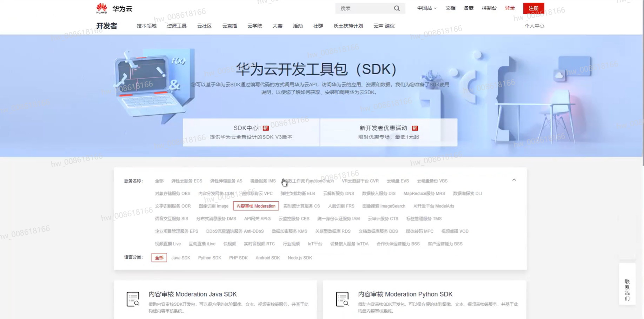Select the 内容审核 Moderation filter
The image size is (644, 319).
tap(256, 206)
